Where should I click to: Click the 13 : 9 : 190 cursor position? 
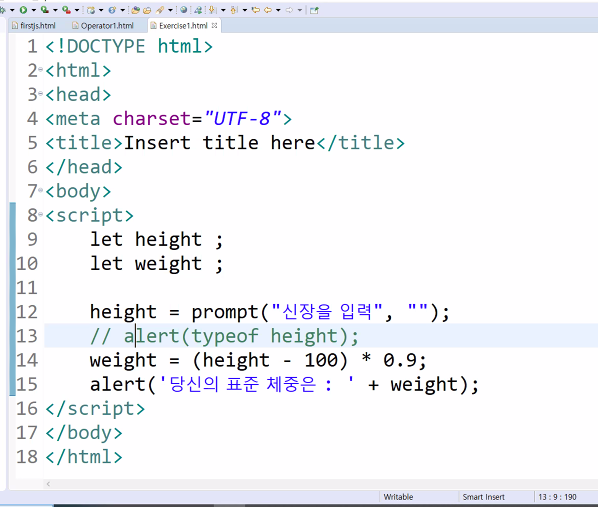(x=557, y=497)
